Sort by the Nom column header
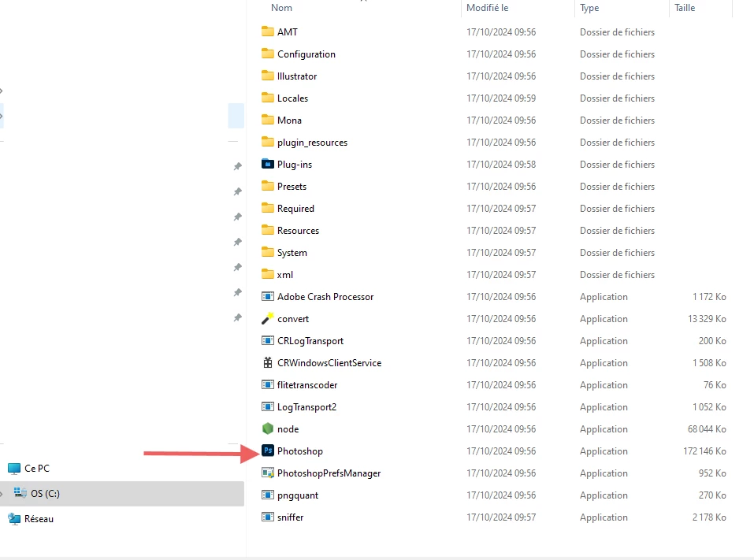The width and height of the screenshot is (754, 560). click(x=281, y=8)
